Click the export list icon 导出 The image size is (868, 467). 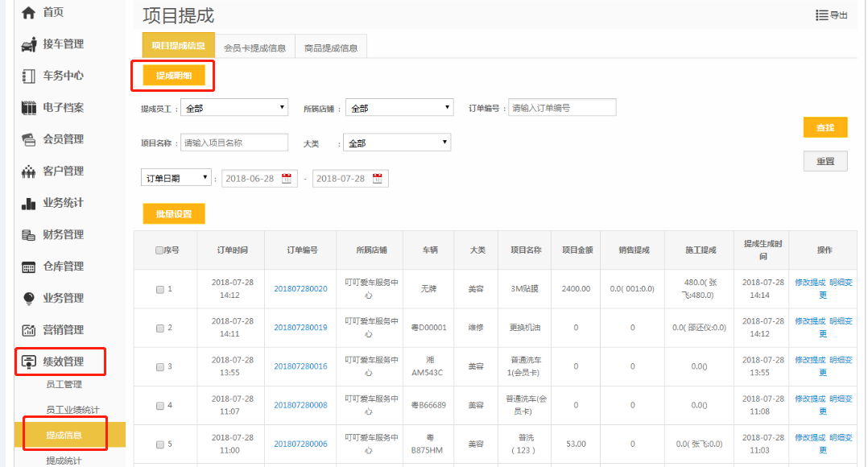click(x=822, y=15)
